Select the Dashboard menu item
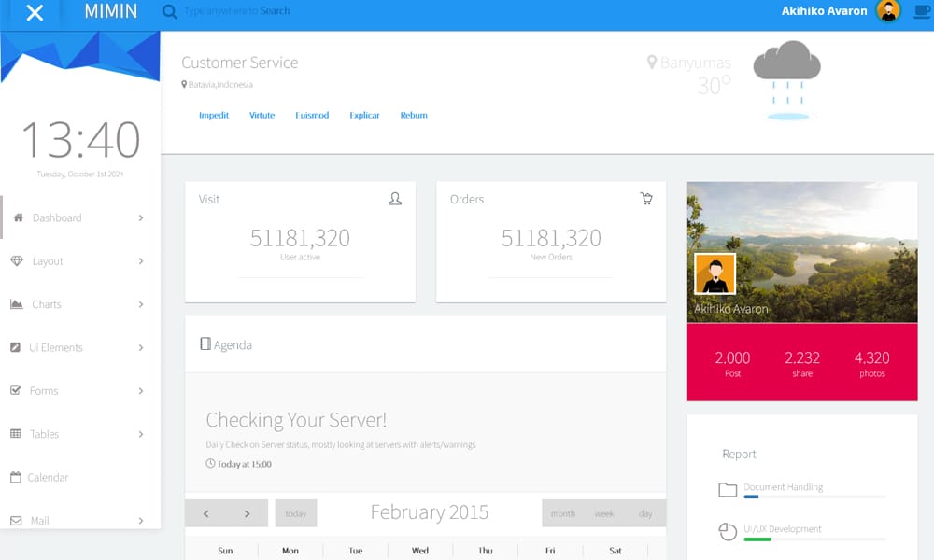The image size is (934, 560). click(54, 217)
